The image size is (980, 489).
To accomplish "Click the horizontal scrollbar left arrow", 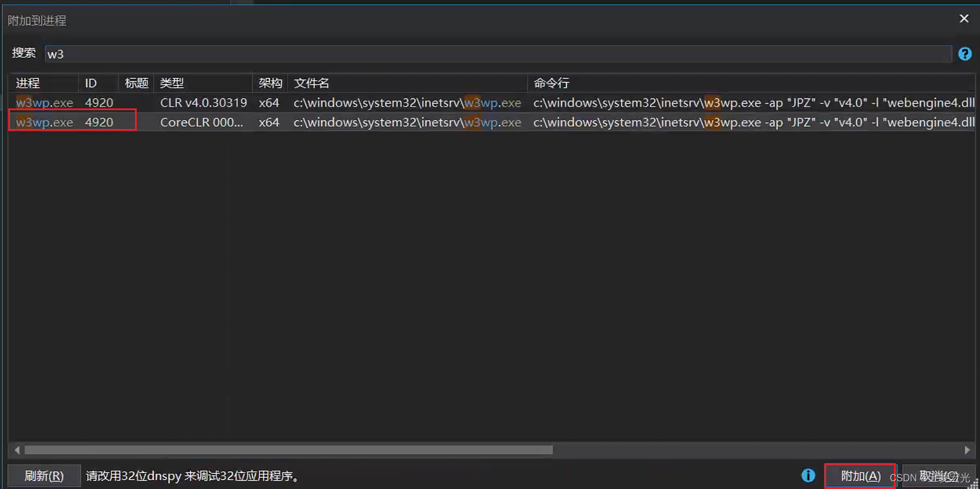I will (17, 450).
